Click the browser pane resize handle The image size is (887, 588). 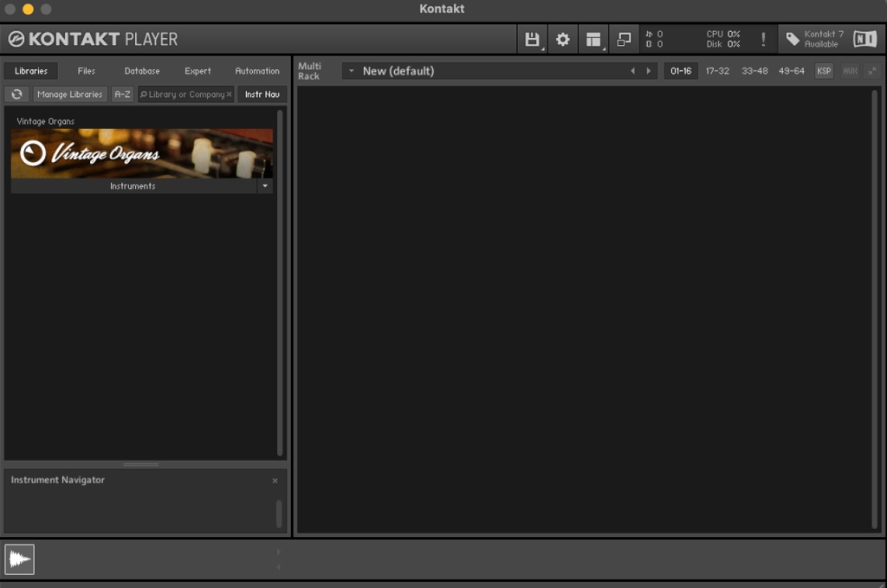(x=141, y=465)
